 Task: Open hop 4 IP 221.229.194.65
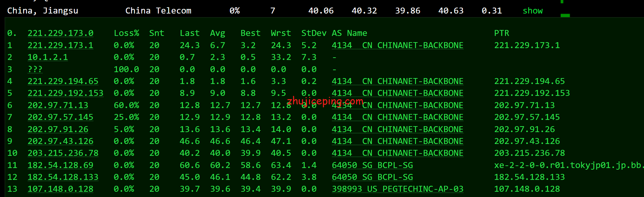[x=63, y=81]
